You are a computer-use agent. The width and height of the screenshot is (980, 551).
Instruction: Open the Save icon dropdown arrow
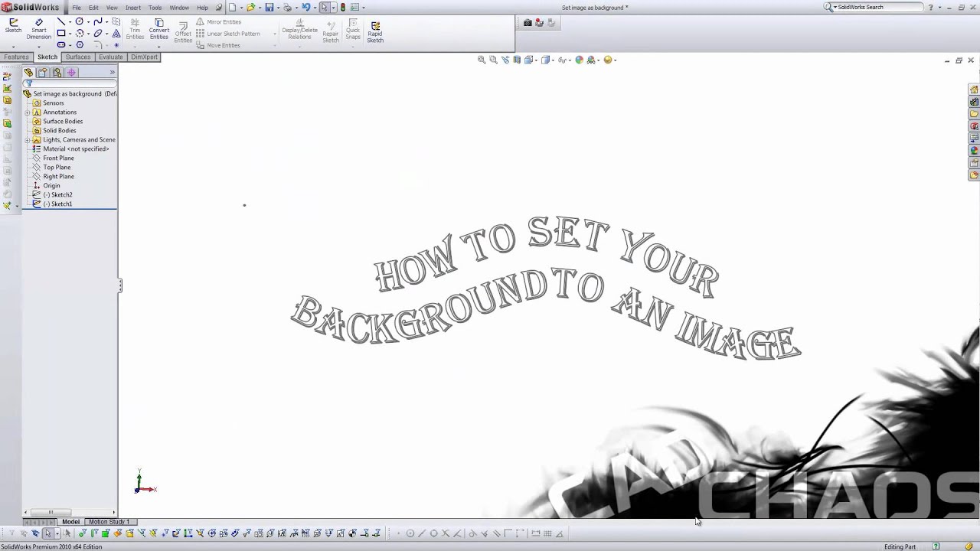click(278, 8)
